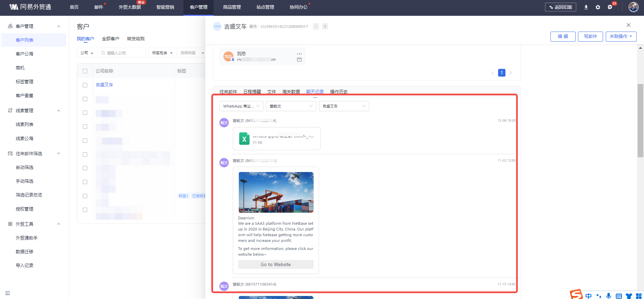Screen dimensions: 644x299
Task: Click the NetEase Waimaotong logo
Action: (x=30, y=7)
